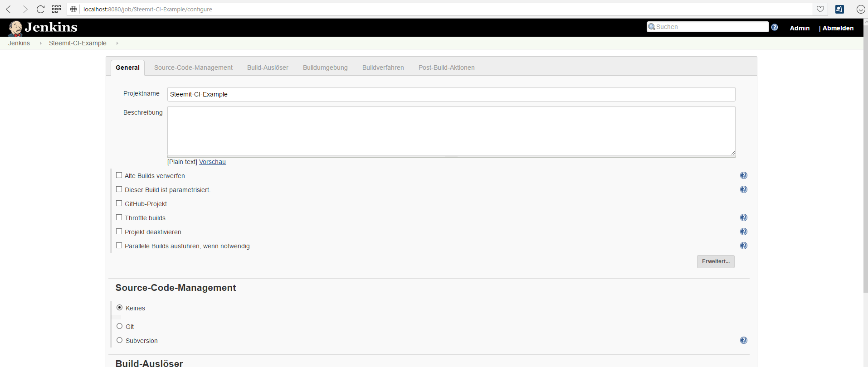The height and width of the screenshot is (367, 868).
Task: Choose the Subversion radio button
Action: click(120, 340)
